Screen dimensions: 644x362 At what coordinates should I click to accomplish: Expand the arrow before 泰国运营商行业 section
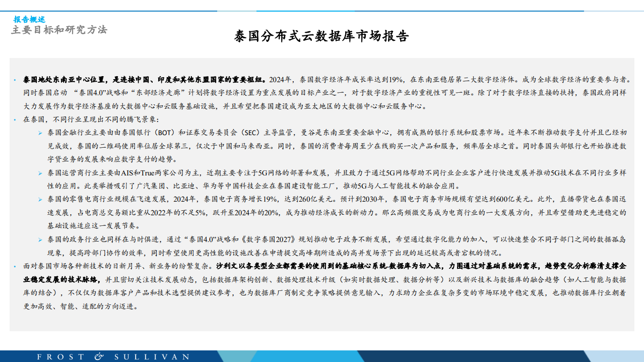click(x=40, y=172)
